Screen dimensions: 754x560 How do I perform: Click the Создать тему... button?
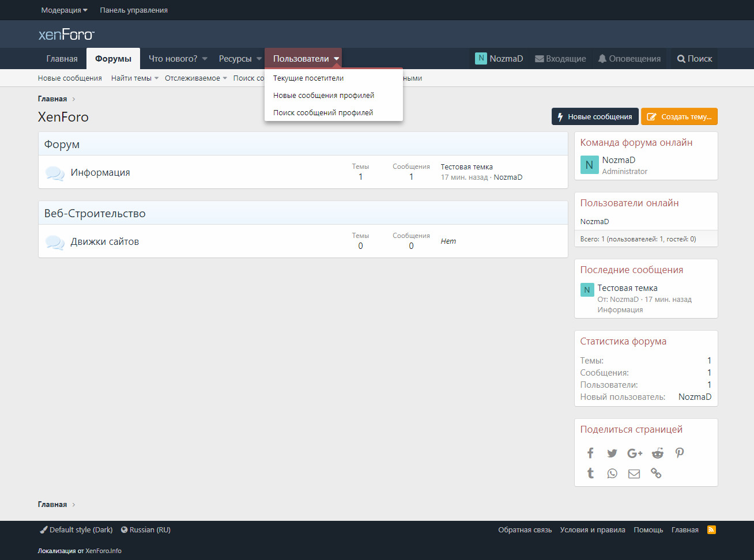pyautogui.click(x=679, y=116)
